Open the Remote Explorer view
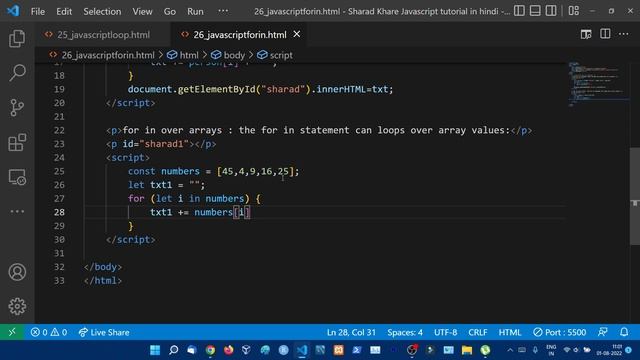Screen dimensions: 640x360 (17, 177)
